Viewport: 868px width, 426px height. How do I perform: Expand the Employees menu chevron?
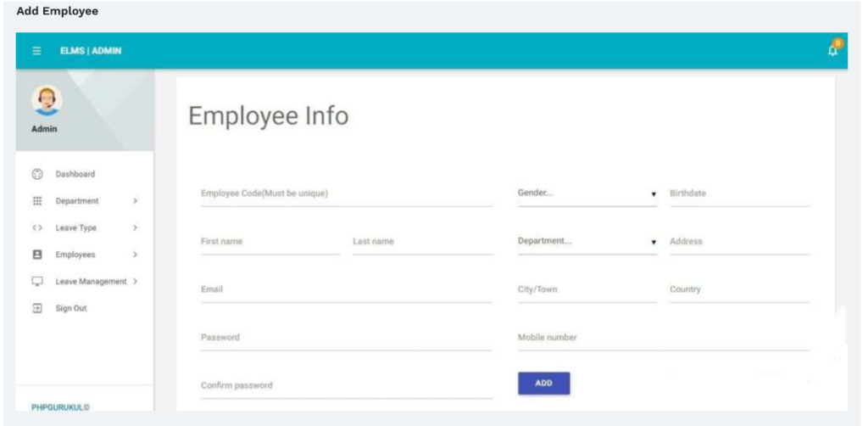pyautogui.click(x=135, y=255)
